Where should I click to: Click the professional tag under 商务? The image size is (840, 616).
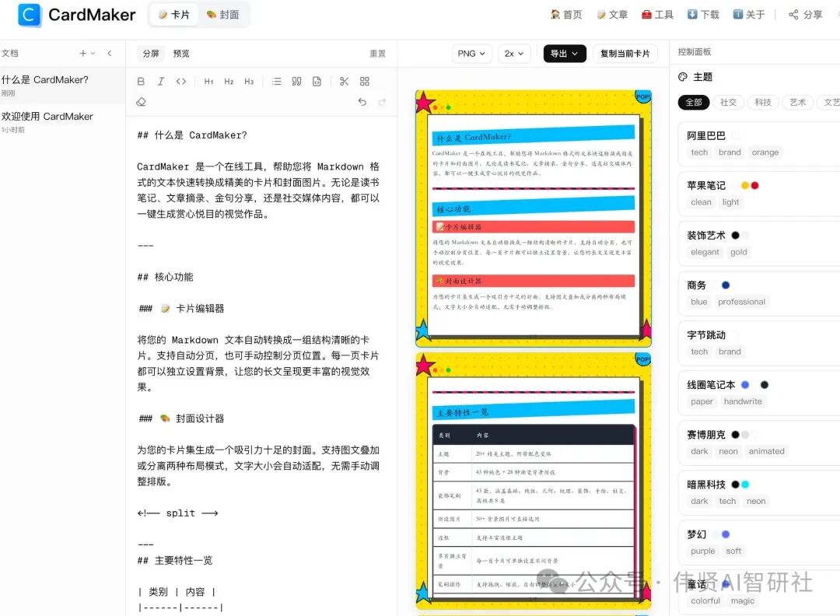(741, 302)
